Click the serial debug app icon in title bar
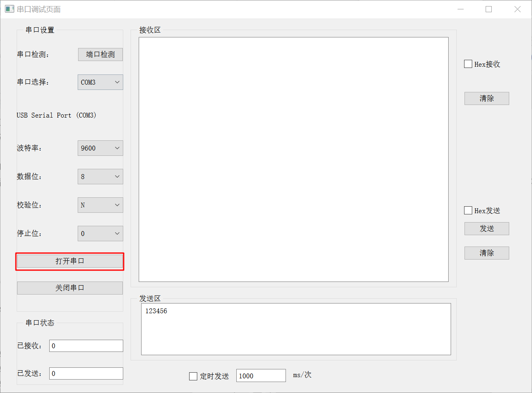This screenshot has width=532, height=393. (x=9, y=9)
